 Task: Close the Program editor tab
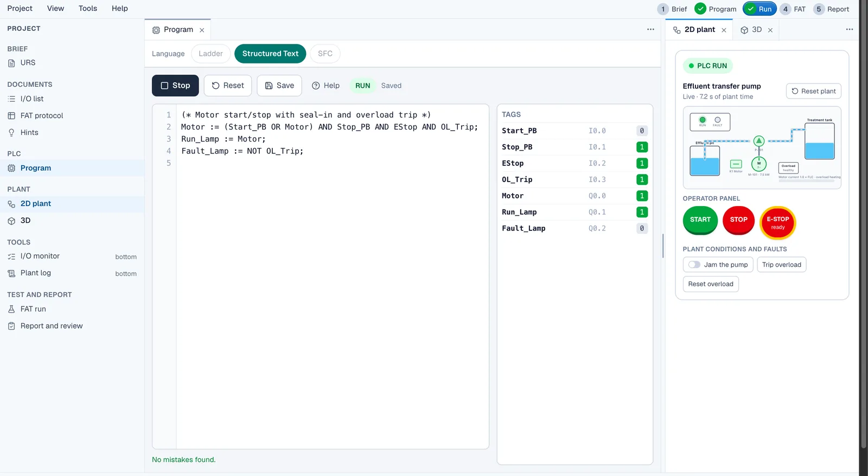point(202,30)
